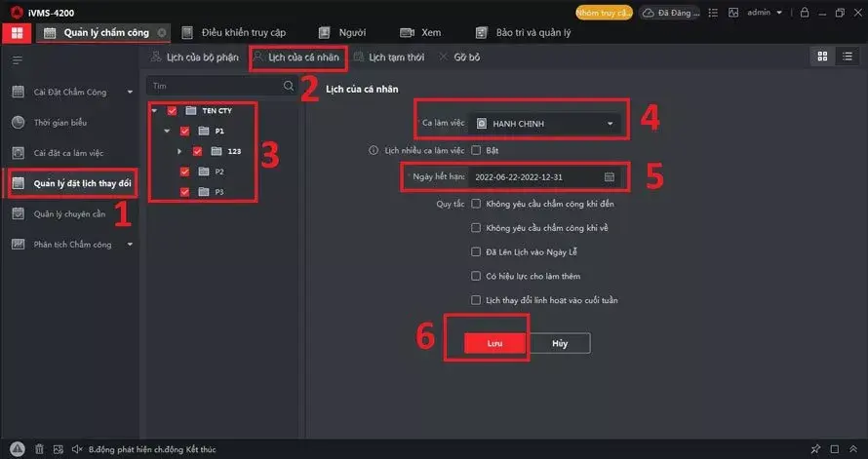This screenshot has height=459, width=868.
Task: Enable the Bật multi-shift checkbox
Action: [x=476, y=150]
